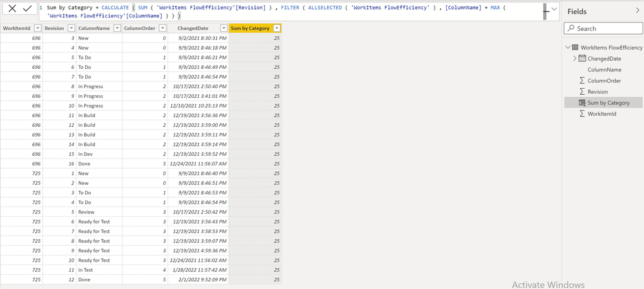Click the sigma icon beside ColumnOrder

click(x=582, y=80)
